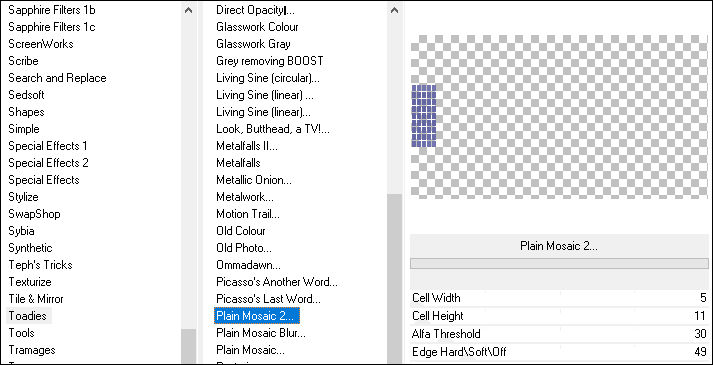Viewport: 713px width, 365px height.
Task: Adjust the Cell Width slider
Action: pos(559,298)
